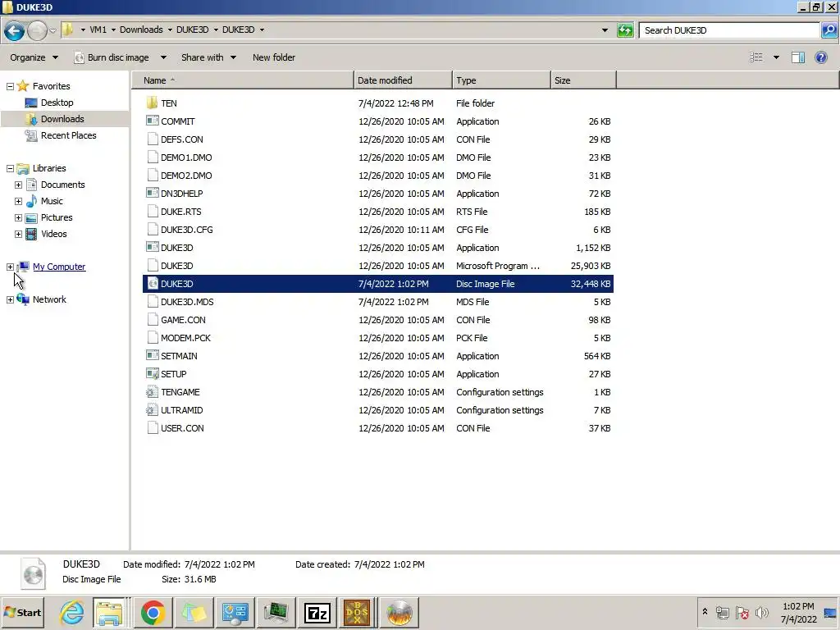
Task: Open the Help question mark icon
Action: click(820, 57)
